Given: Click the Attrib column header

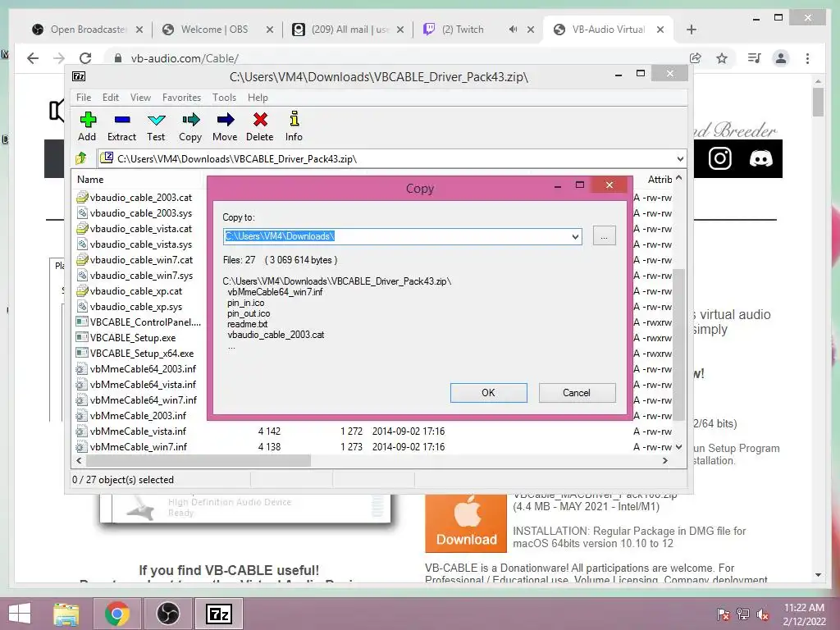Looking at the screenshot, I should pyautogui.click(x=660, y=180).
